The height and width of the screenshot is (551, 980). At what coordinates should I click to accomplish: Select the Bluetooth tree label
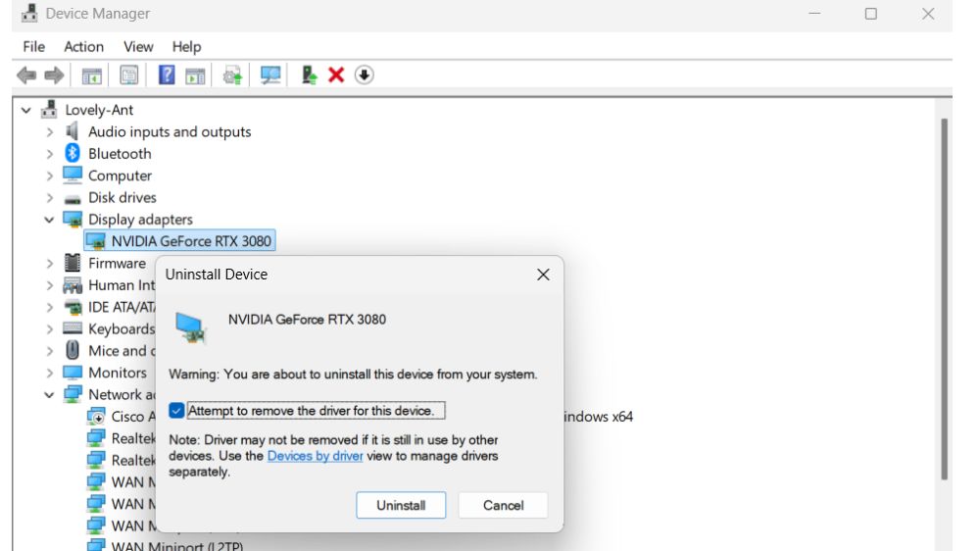tap(120, 153)
